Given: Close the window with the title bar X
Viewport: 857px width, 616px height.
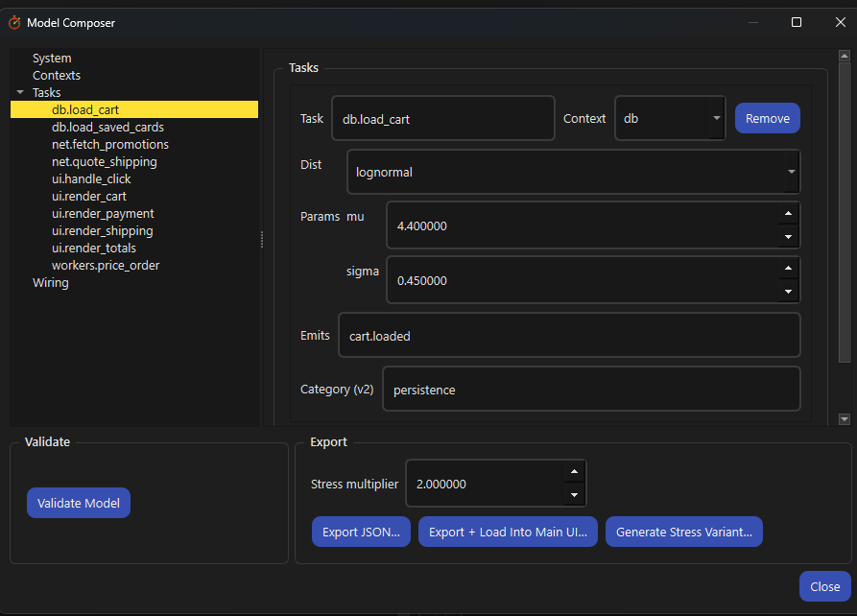Looking at the screenshot, I should (x=841, y=22).
